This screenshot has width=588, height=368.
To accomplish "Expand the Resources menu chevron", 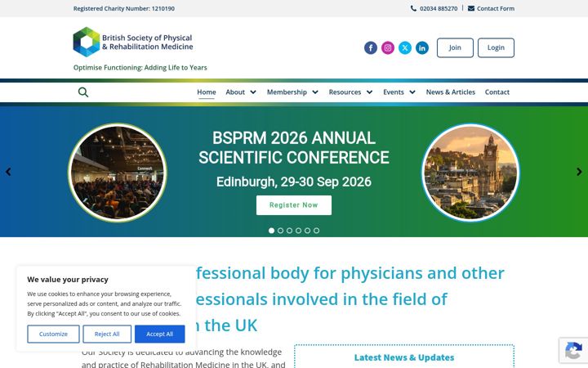I will [x=369, y=92].
